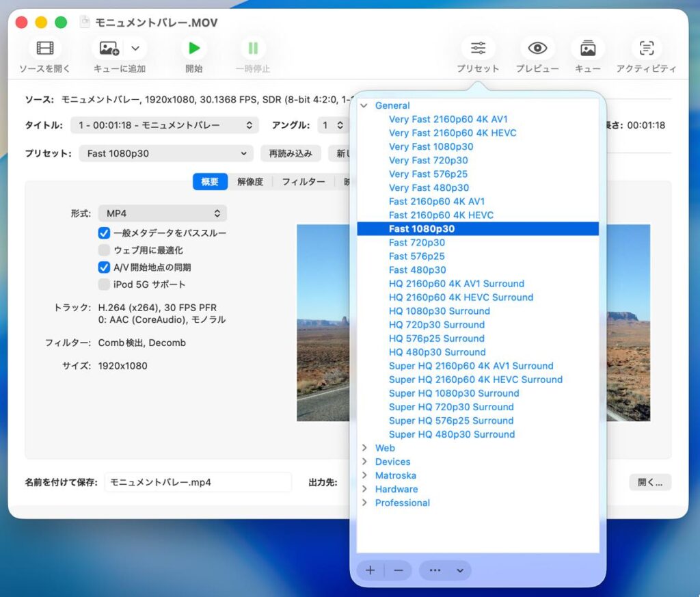Select the HQ 1080p30 Surround preset
Image resolution: width=700 pixels, height=597 pixels.
pos(439,311)
